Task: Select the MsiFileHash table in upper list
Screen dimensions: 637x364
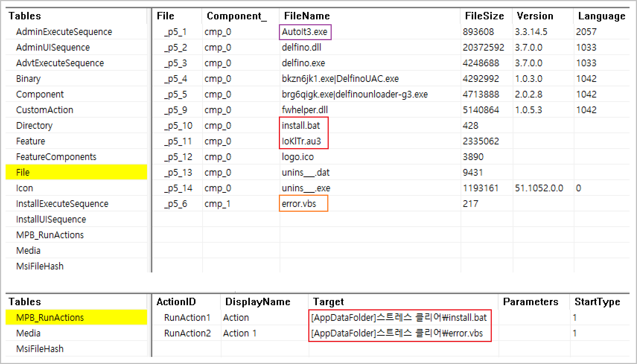Action: point(40,266)
